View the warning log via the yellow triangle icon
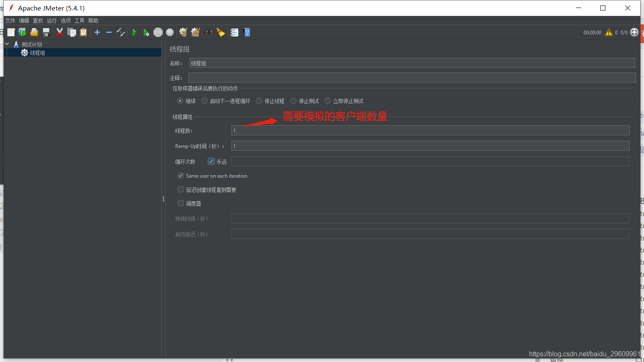Viewport: 644px width, 362px height. [609, 32]
